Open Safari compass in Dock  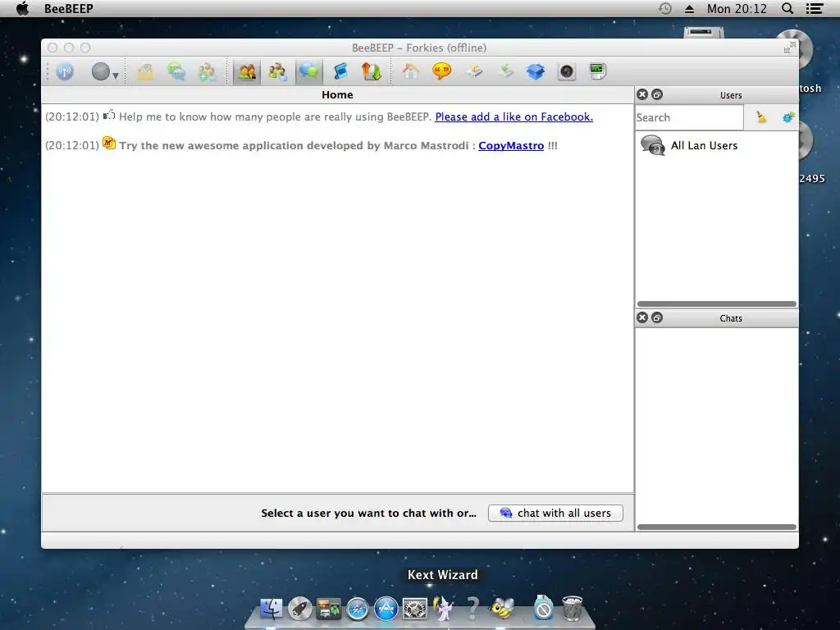(358, 609)
